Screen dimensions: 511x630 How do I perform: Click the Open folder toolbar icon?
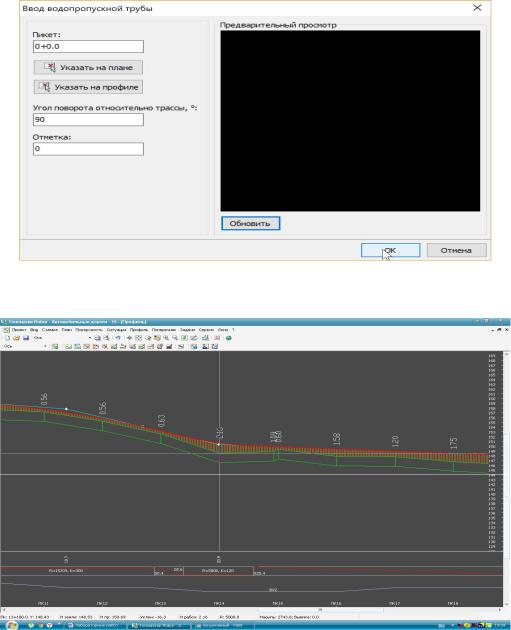click(x=16, y=338)
